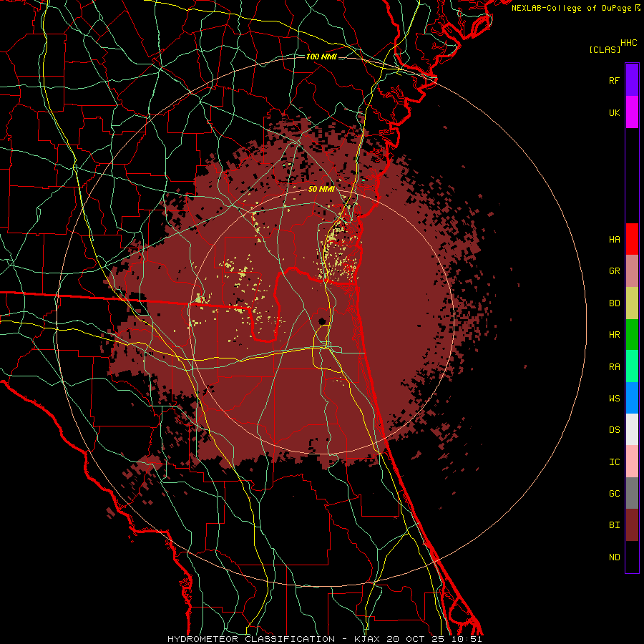
Task: Click the ND black legend swatch
Action: coord(632,557)
